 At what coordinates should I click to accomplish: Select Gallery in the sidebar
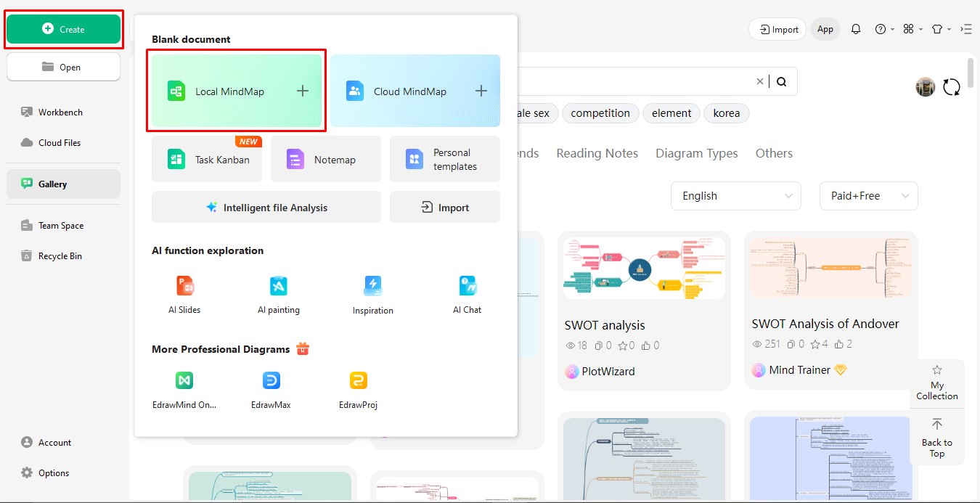point(63,184)
